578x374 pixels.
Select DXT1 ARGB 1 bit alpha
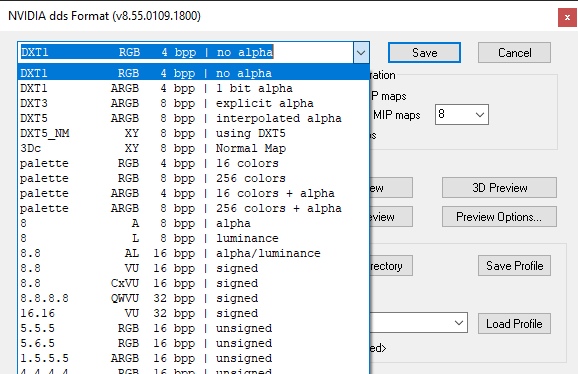[x=194, y=88]
